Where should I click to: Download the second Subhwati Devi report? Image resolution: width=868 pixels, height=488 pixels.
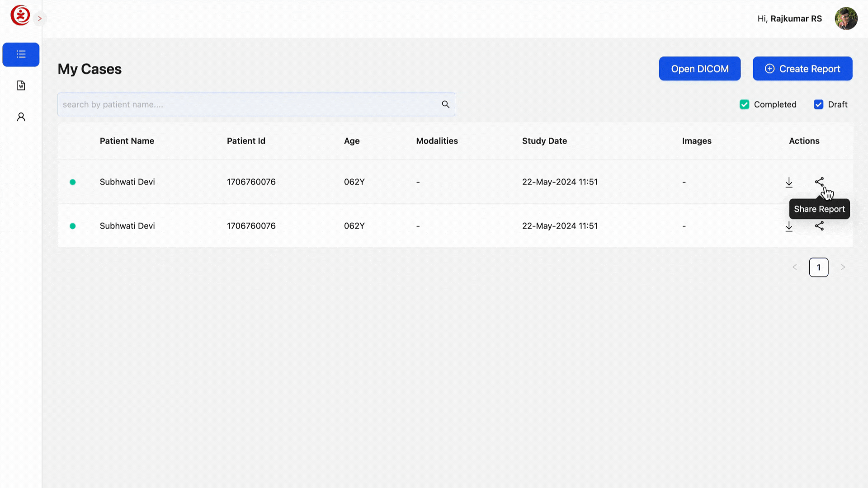coord(789,226)
